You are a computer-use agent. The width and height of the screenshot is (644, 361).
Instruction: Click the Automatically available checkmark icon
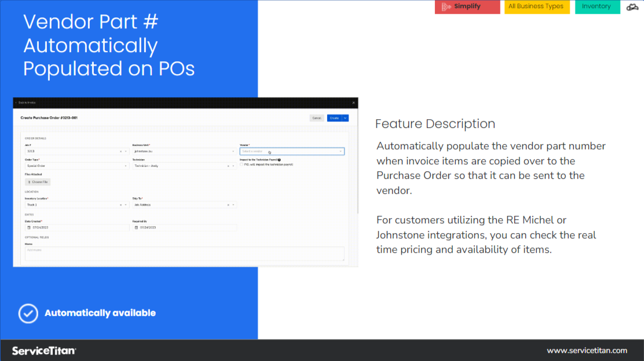[28, 314]
